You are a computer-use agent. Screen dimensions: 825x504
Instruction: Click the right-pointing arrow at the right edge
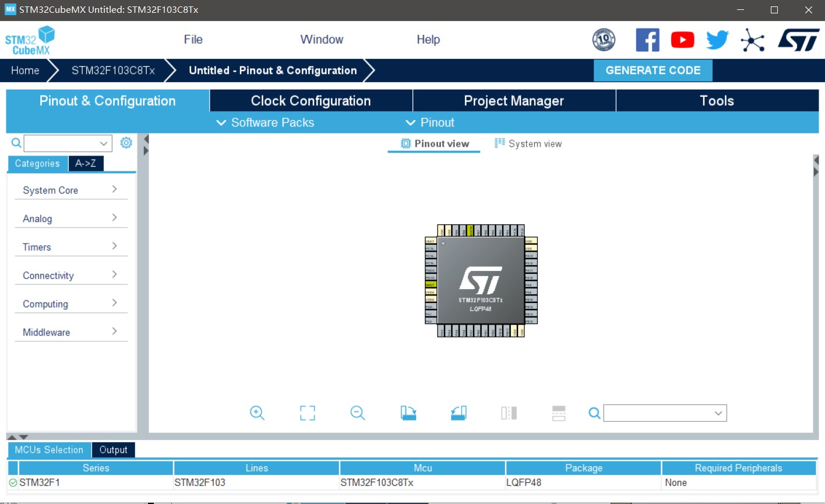click(816, 171)
